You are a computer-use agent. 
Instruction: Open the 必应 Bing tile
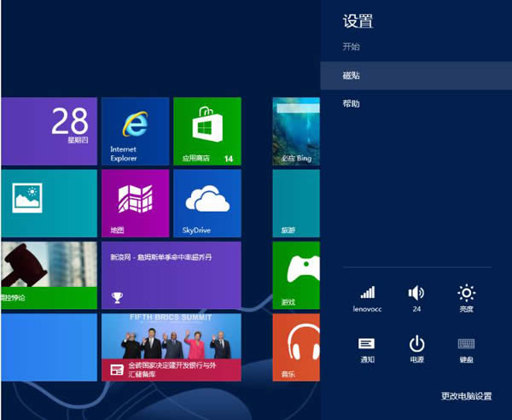(296, 131)
